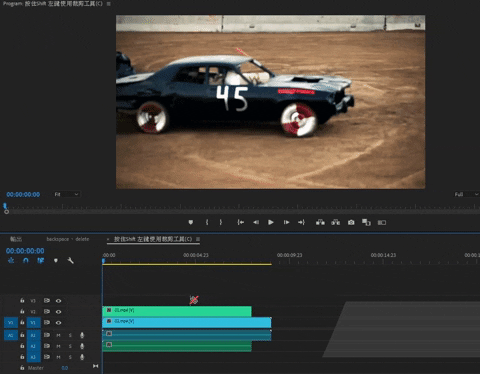
Task: Step back one frame
Action: (256, 222)
